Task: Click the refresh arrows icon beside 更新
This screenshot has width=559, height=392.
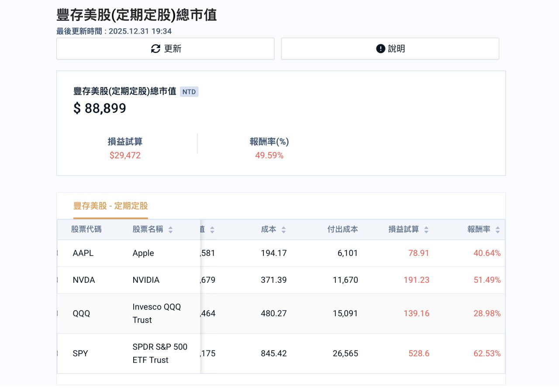Action: pyautogui.click(x=155, y=48)
